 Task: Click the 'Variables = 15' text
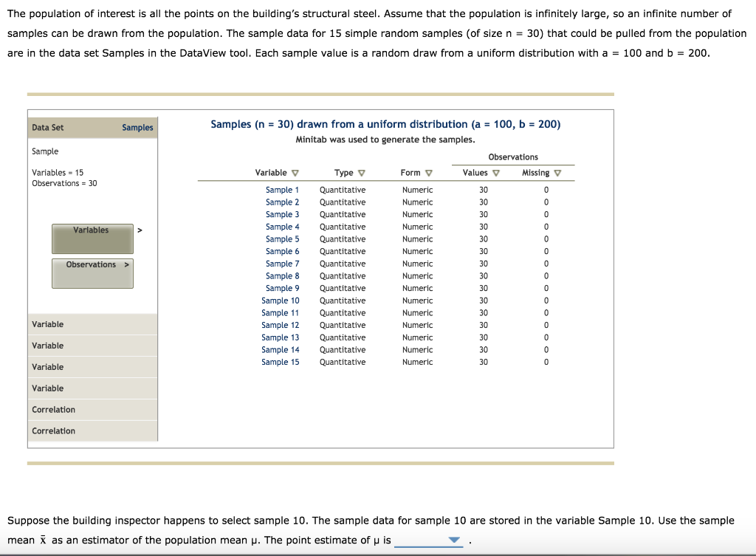[x=58, y=173]
